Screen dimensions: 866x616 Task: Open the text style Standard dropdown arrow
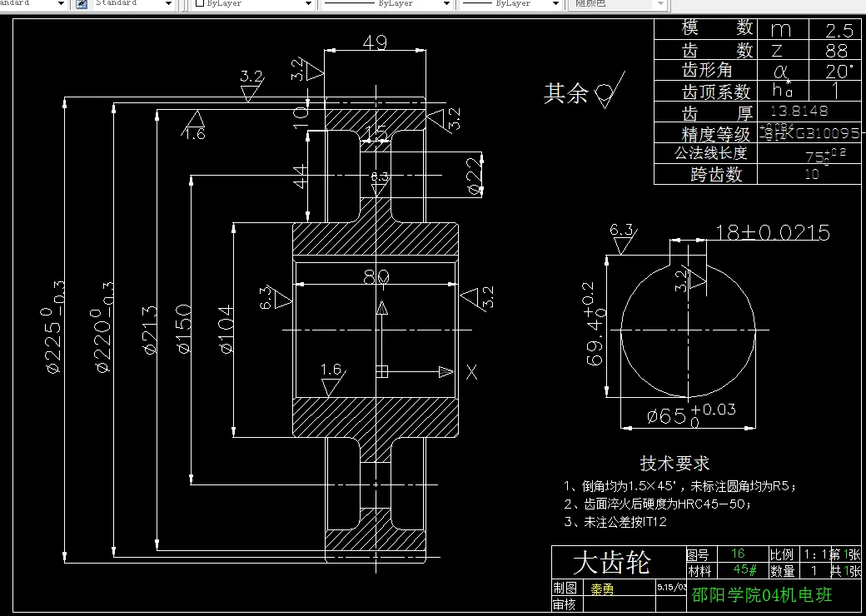point(61,4)
